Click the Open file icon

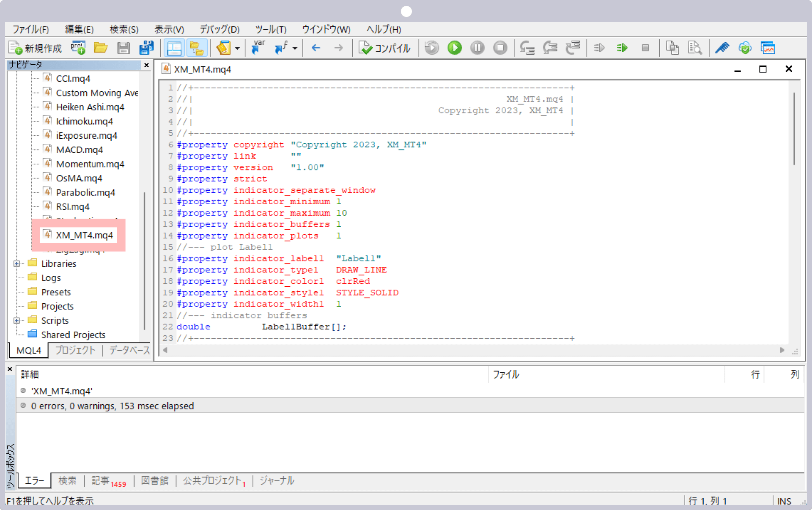[101, 49]
